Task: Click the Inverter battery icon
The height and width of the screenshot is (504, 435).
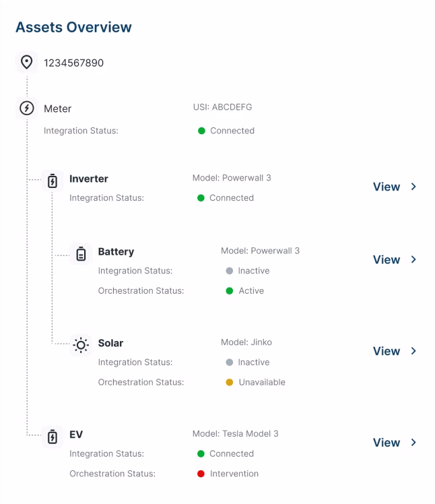Action: pyautogui.click(x=53, y=180)
